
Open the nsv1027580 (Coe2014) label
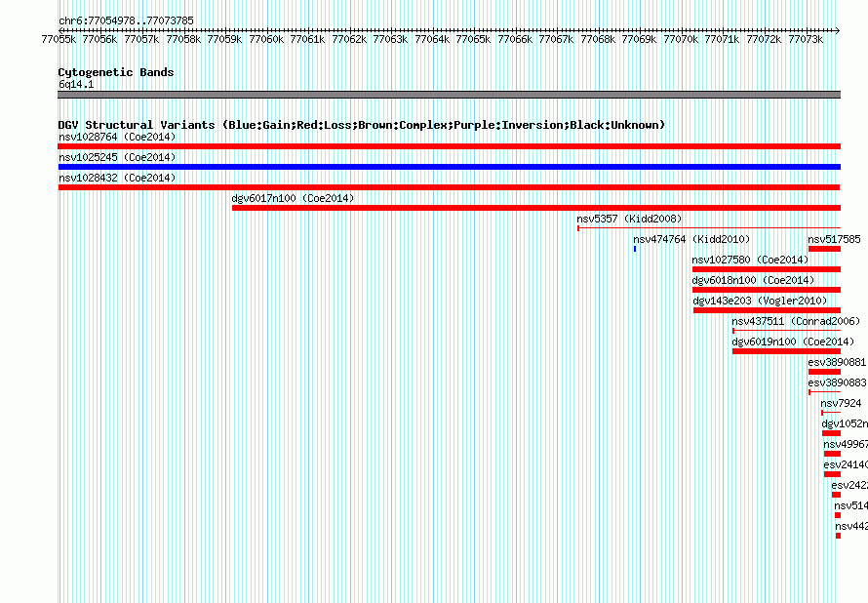click(x=750, y=260)
